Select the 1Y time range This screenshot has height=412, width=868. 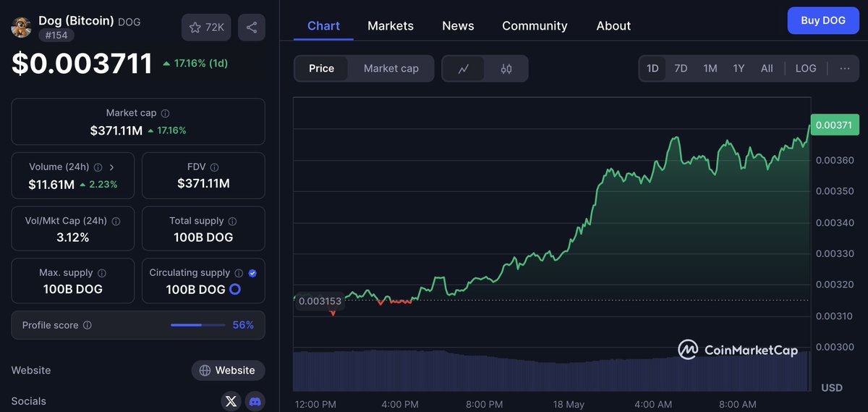click(x=739, y=69)
